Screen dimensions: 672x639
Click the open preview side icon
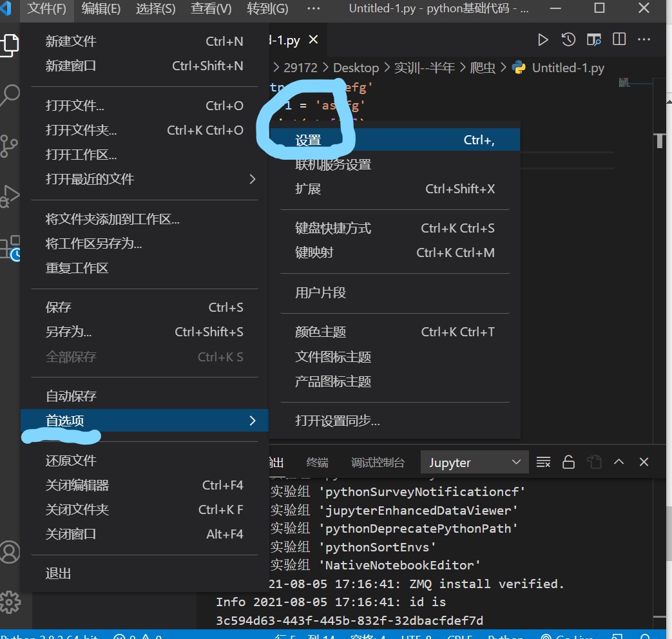click(x=594, y=40)
